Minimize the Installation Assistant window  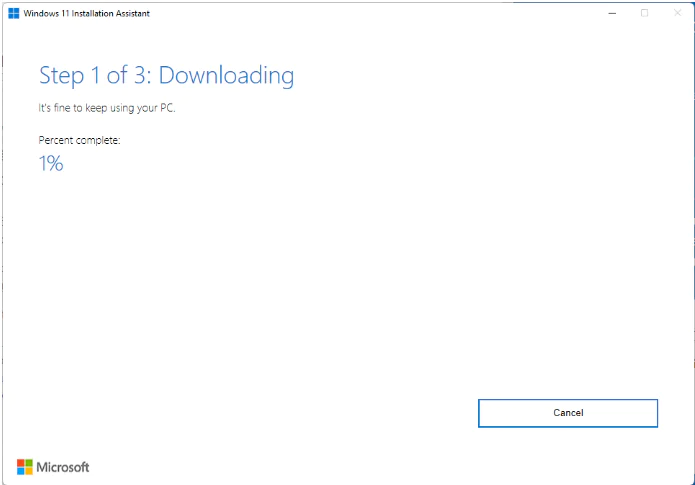612,13
